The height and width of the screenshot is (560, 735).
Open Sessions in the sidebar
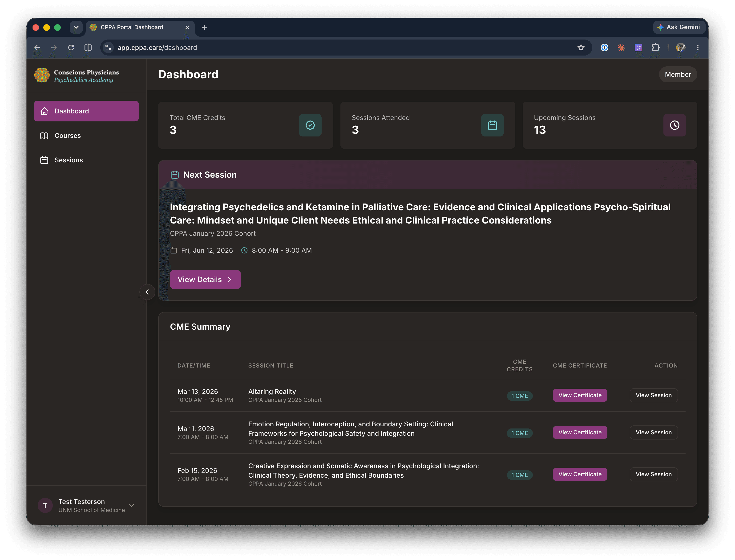[86, 160]
